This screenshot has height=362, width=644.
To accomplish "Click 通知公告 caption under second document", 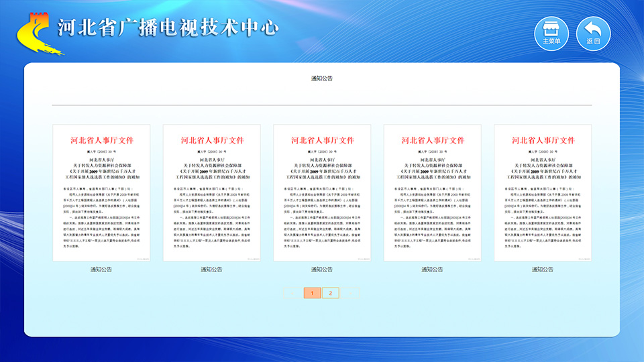I will 211,269.
